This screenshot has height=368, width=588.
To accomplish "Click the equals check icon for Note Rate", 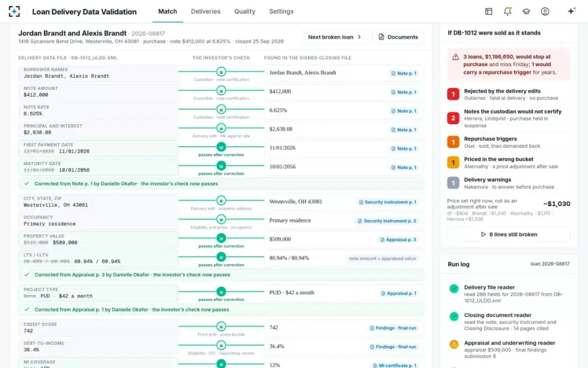I will pyautogui.click(x=221, y=109).
